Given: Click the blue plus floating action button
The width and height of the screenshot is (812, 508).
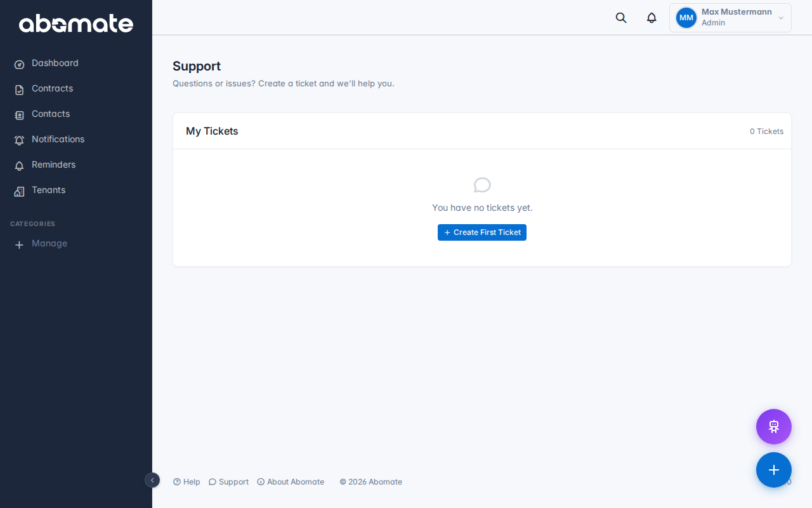Looking at the screenshot, I should click(x=773, y=470).
